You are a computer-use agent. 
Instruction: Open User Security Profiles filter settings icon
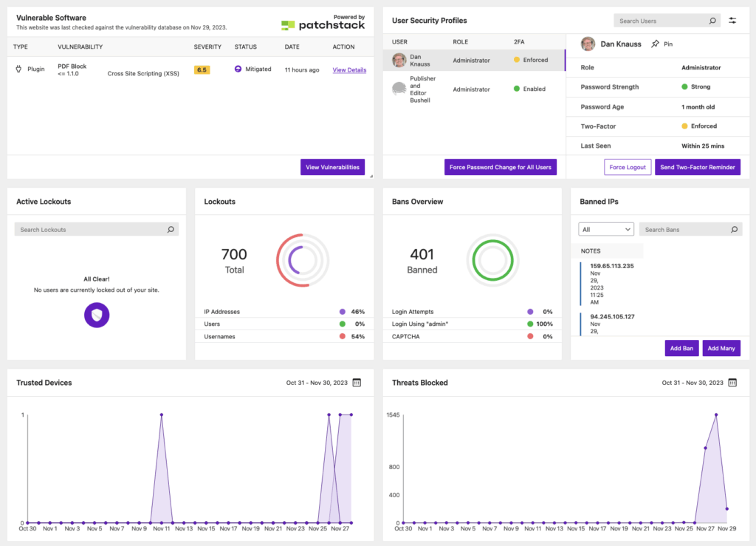(732, 20)
